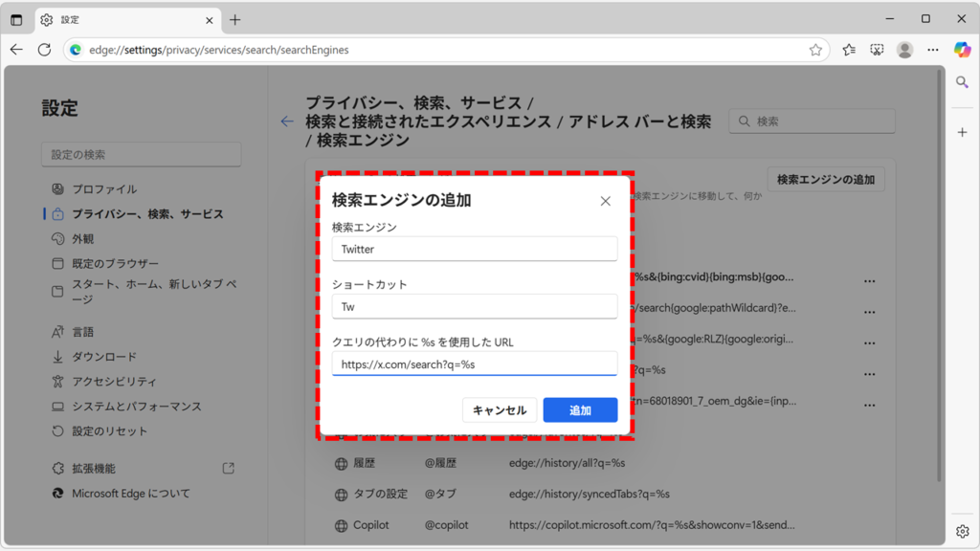
Task: Click the page 検索 search field
Action: (x=812, y=121)
